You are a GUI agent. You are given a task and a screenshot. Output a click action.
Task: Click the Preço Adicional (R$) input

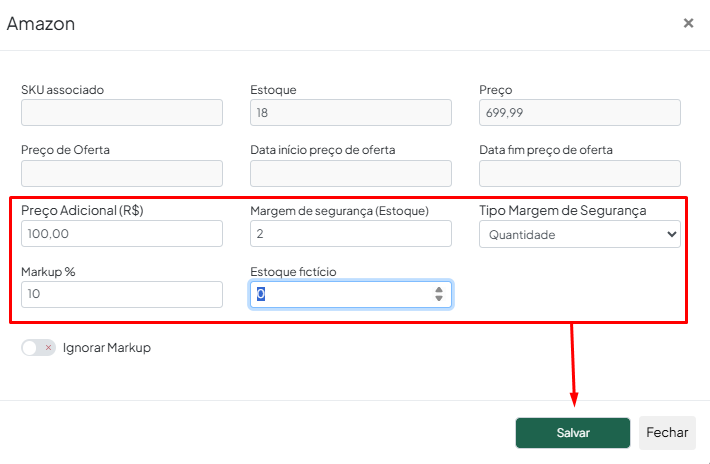pos(122,234)
